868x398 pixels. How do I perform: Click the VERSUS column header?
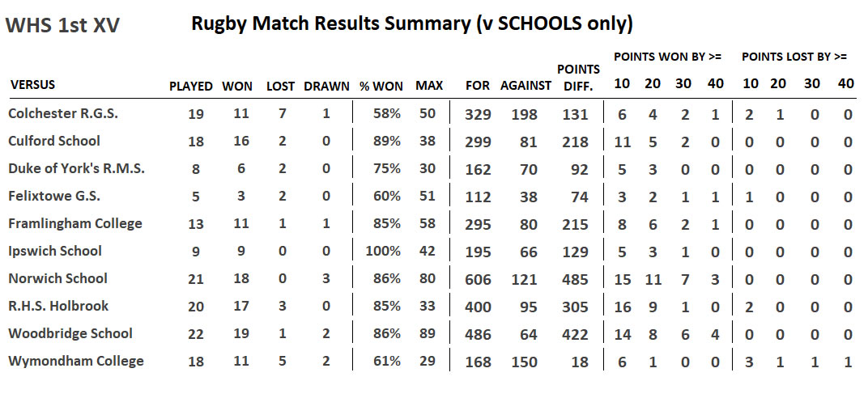[x=33, y=85]
